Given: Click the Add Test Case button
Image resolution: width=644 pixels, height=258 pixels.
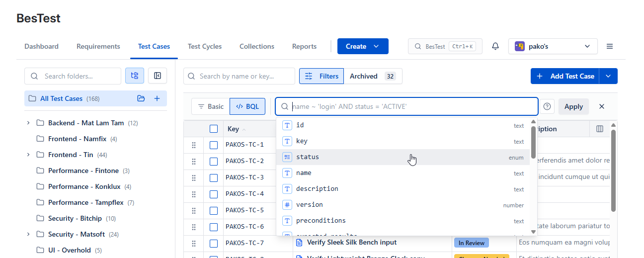Looking at the screenshot, I should point(565,76).
